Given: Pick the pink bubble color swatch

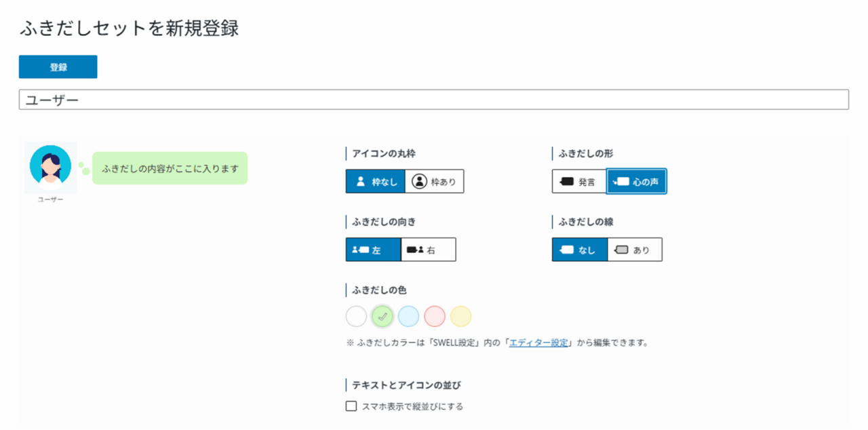Looking at the screenshot, I should point(435,316).
